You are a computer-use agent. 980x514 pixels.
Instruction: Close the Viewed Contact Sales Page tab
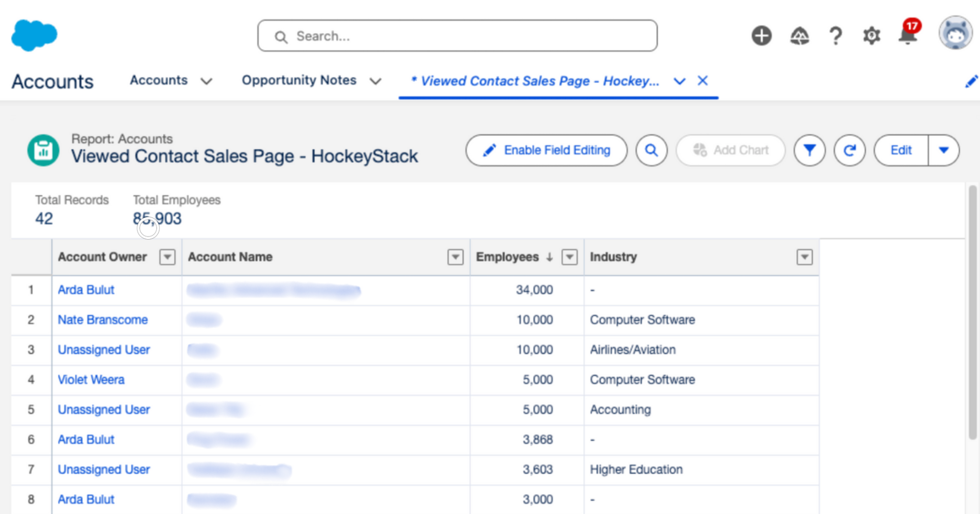click(702, 81)
